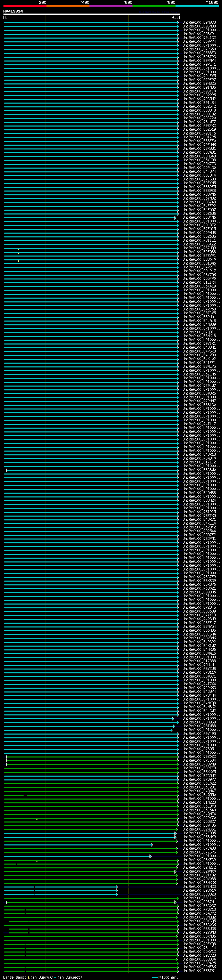Select hit UniRef100_Q9C720
Image resolution: width=222 pixels, height=980 pixels.
[x=199, y=118]
